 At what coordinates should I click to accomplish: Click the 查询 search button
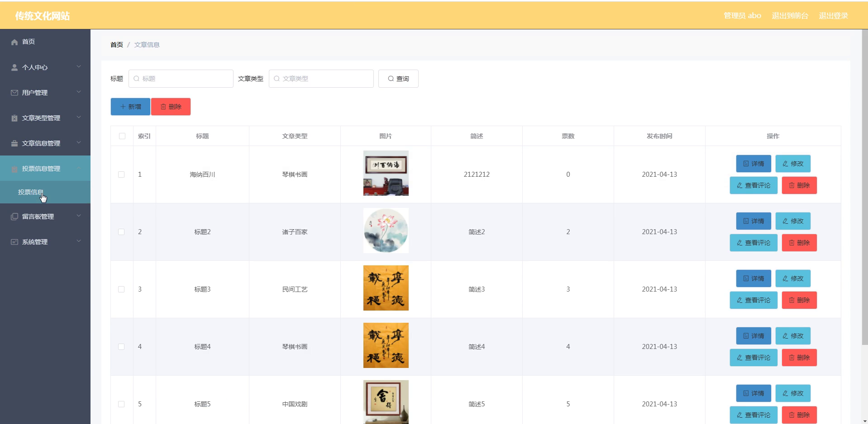[398, 79]
